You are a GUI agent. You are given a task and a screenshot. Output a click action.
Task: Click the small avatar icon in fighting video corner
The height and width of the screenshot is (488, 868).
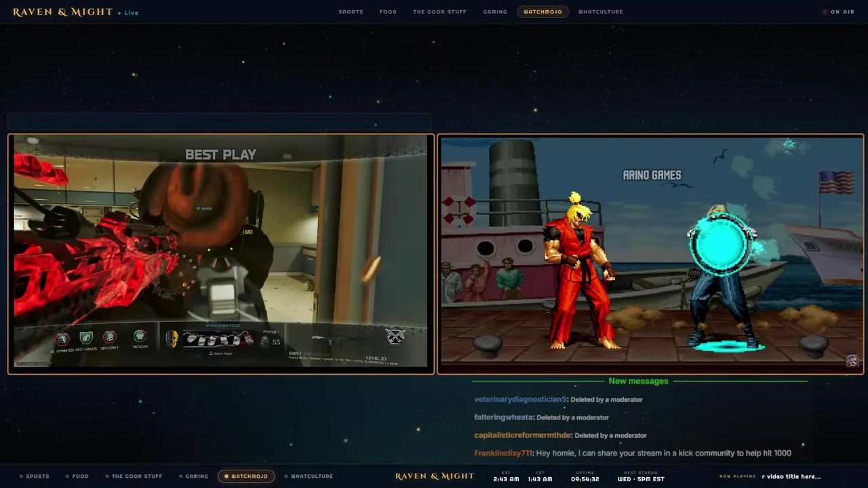[x=852, y=361]
